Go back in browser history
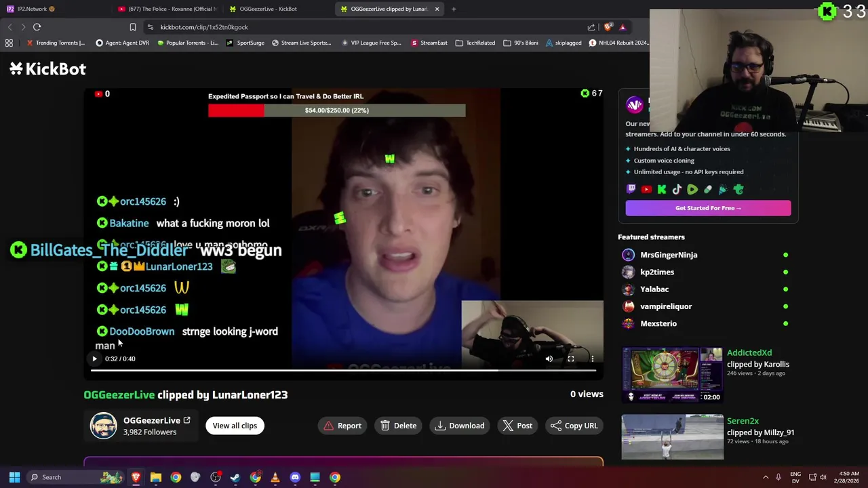868x488 pixels. pyautogui.click(x=9, y=27)
